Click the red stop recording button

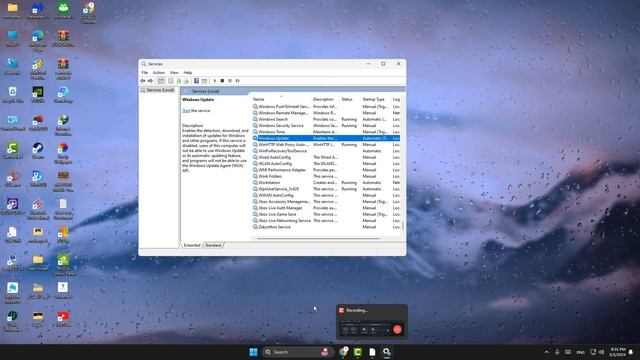[397, 329]
